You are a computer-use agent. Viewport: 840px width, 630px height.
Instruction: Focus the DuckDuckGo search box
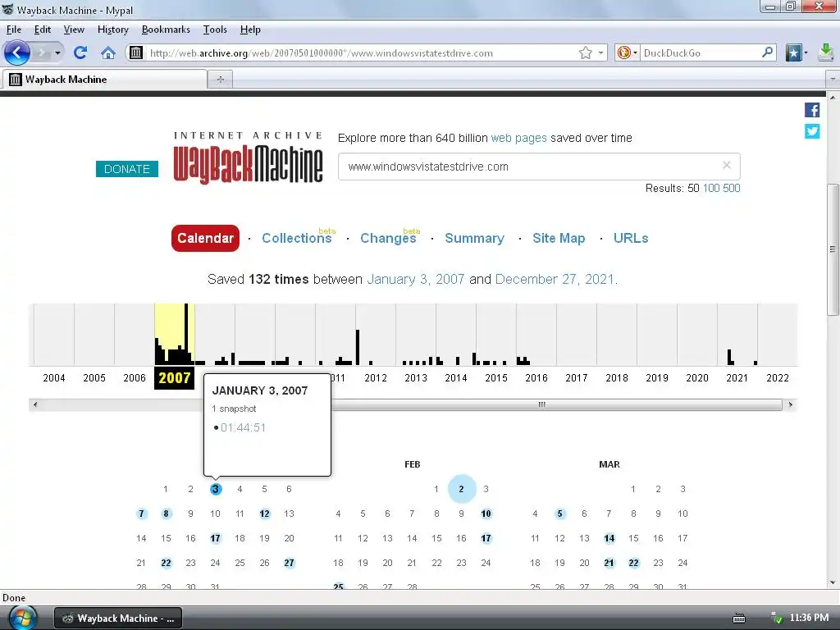(x=701, y=53)
